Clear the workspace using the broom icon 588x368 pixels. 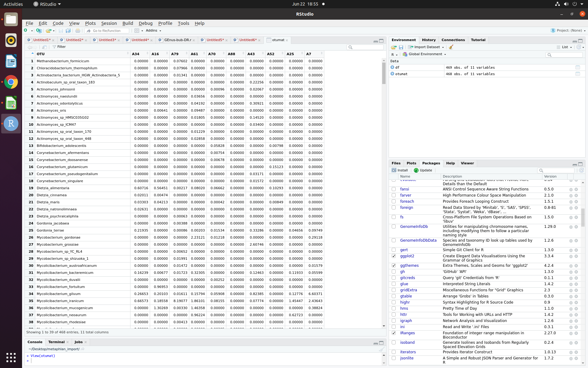click(450, 47)
